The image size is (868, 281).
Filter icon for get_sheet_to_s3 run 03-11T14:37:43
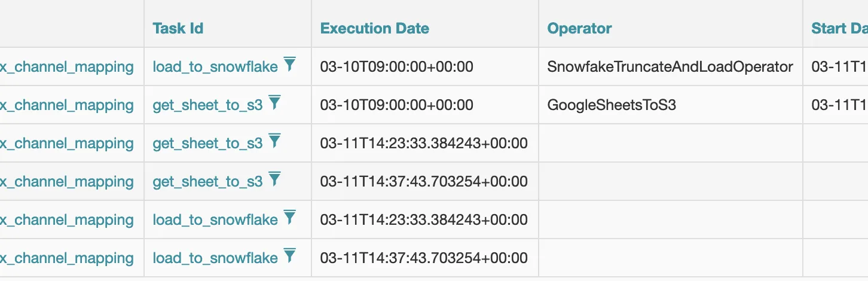tap(274, 179)
